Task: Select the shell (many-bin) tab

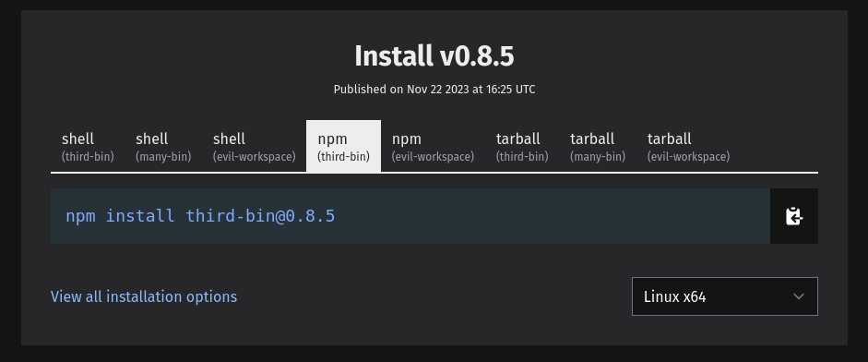Action: point(163,146)
